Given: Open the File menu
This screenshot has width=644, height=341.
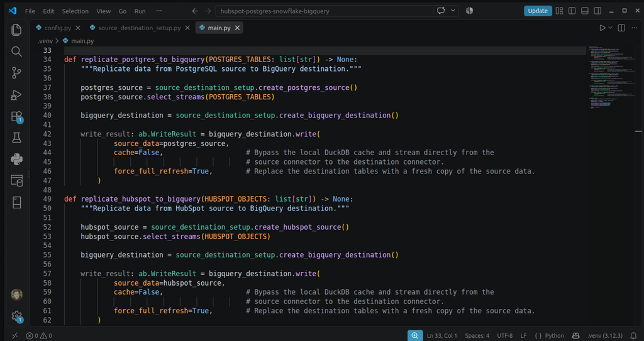Looking at the screenshot, I should pos(30,11).
